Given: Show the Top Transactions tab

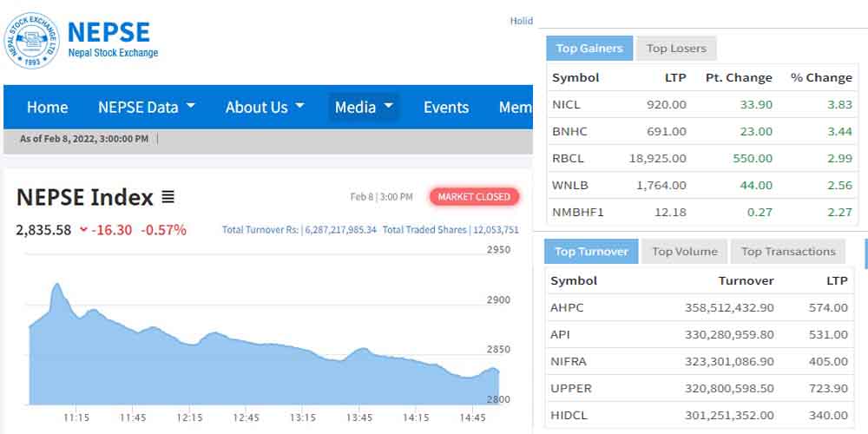Looking at the screenshot, I should (787, 252).
